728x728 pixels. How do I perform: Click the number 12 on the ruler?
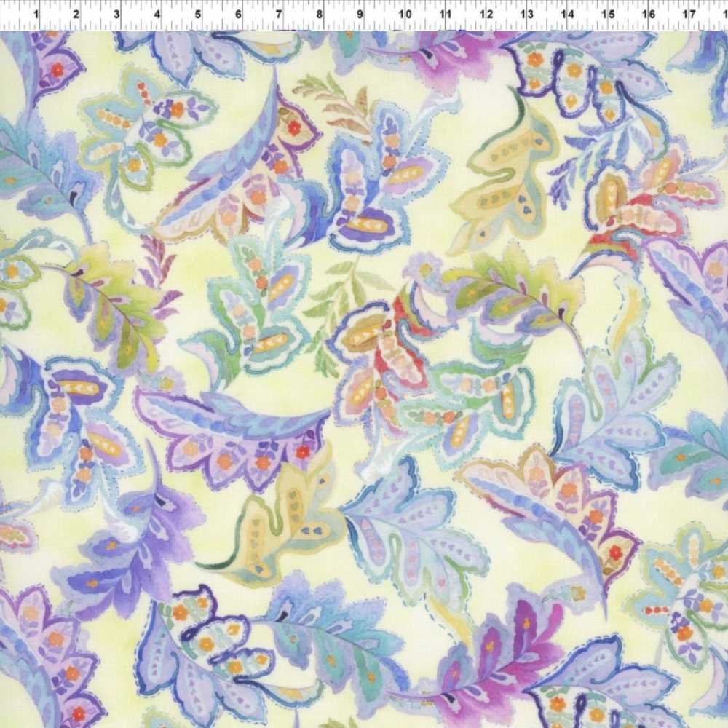486,14
